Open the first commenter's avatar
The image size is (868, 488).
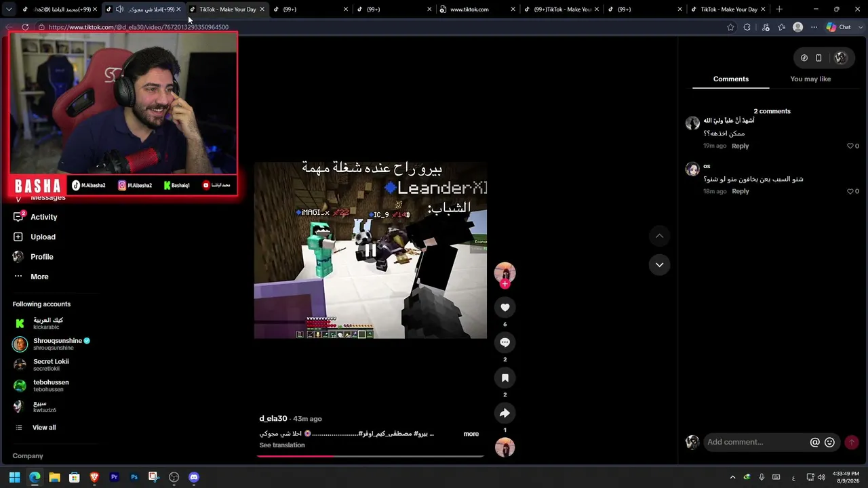[x=692, y=123]
